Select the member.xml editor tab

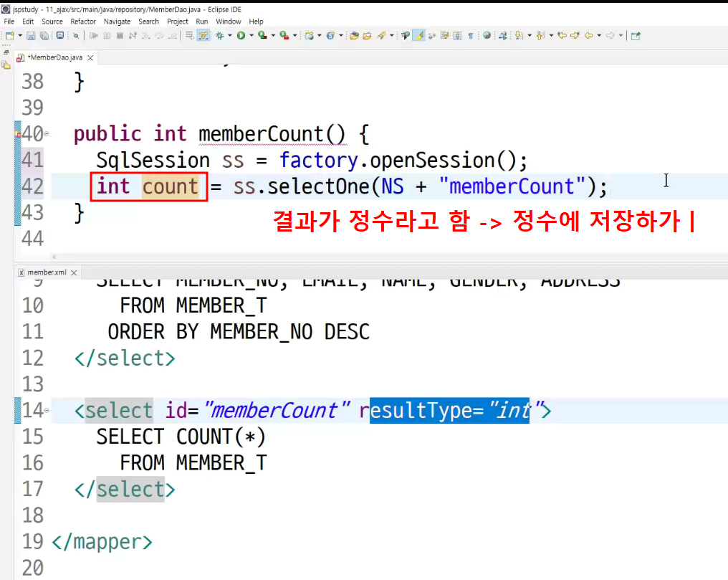click(47, 272)
